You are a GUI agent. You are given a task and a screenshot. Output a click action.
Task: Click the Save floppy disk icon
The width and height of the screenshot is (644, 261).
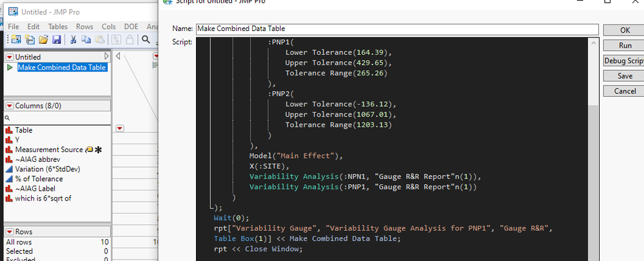[x=57, y=39]
